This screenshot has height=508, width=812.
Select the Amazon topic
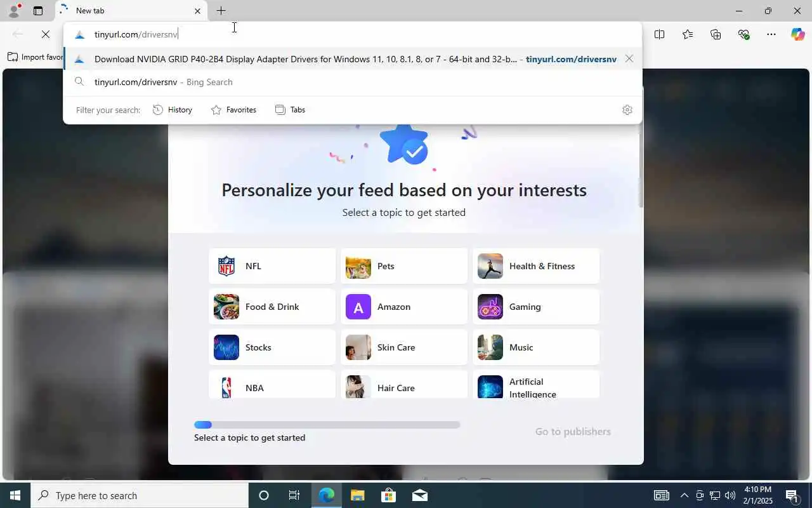[x=404, y=307]
